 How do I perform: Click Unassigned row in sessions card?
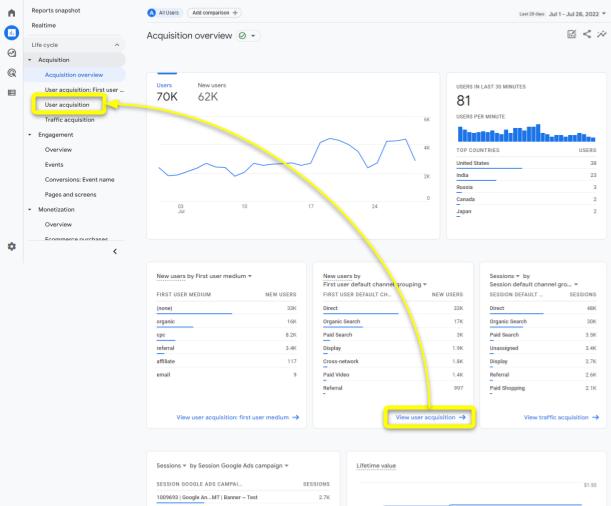tap(543, 348)
